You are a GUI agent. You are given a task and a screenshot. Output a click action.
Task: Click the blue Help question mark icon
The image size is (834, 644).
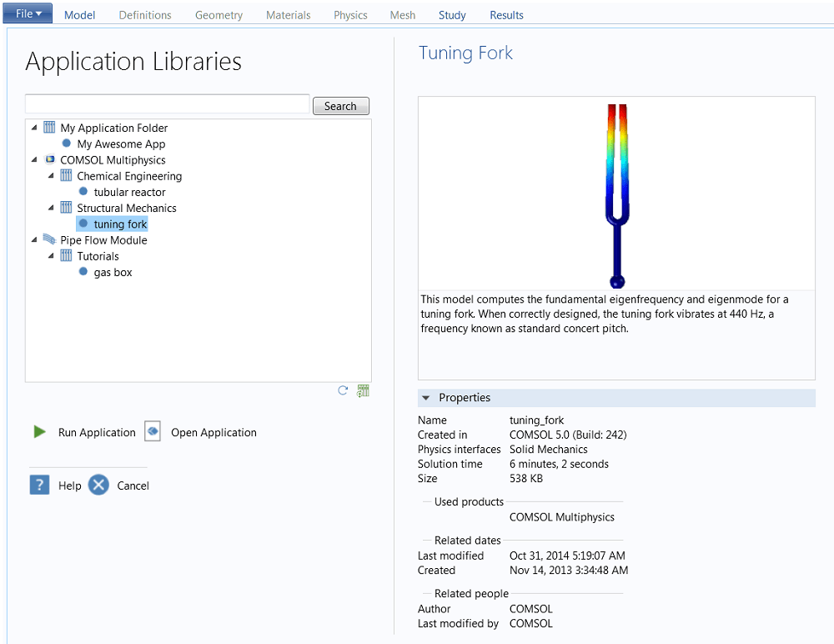(x=39, y=485)
